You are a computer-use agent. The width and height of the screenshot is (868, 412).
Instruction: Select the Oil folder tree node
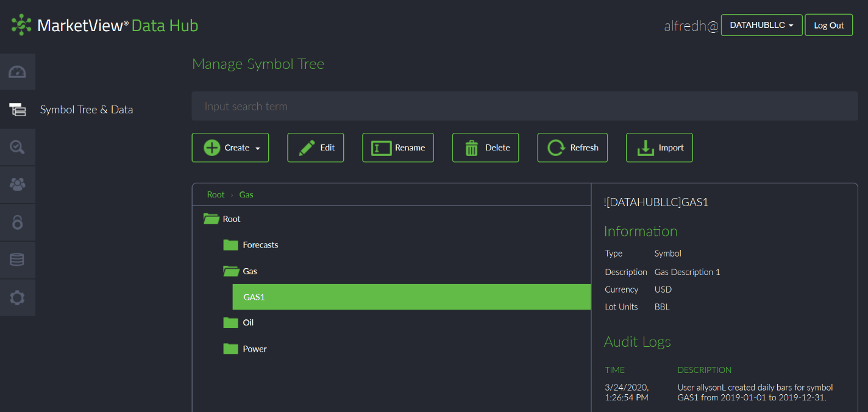(x=248, y=322)
